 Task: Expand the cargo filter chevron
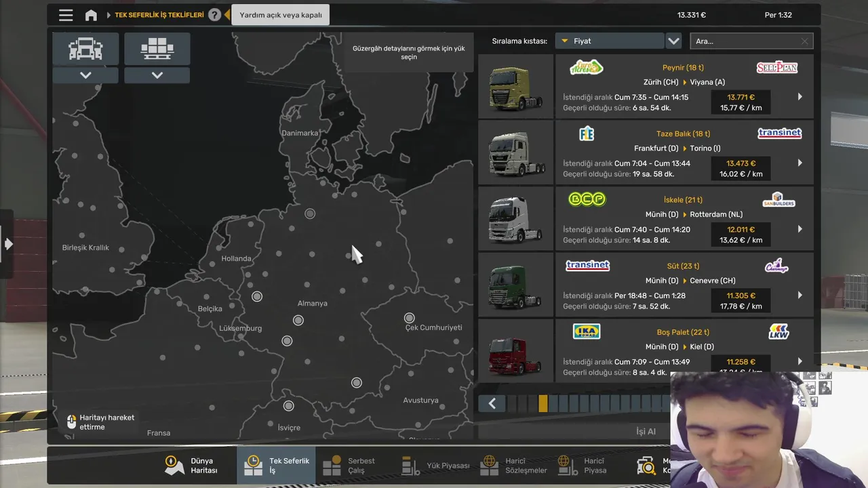pyautogui.click(x=157, y=75)
